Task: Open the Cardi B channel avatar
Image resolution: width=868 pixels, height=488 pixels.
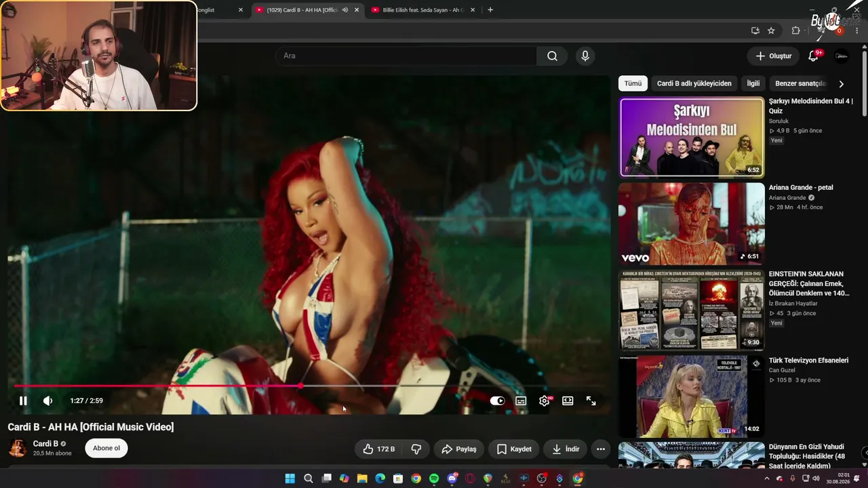Action: coord(18,448)
